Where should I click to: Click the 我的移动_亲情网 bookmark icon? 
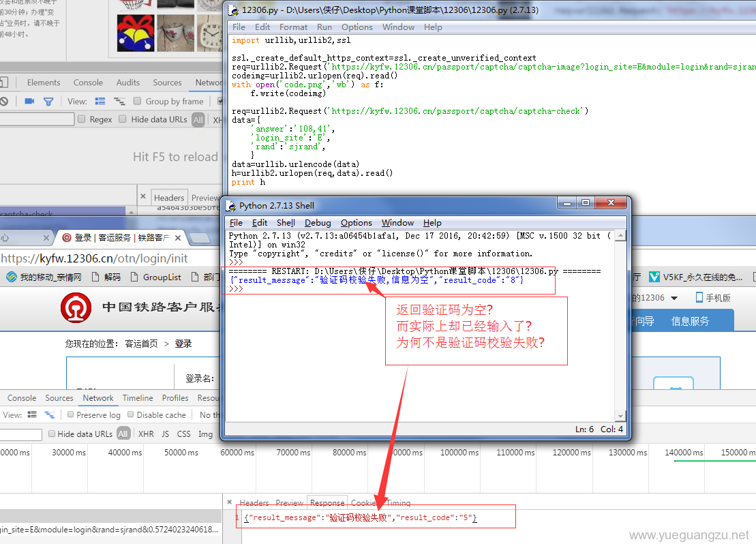pos(12,277)
